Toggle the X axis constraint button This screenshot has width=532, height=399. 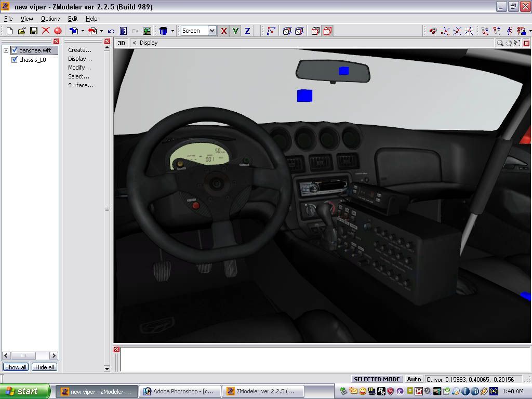pos(224,31)
